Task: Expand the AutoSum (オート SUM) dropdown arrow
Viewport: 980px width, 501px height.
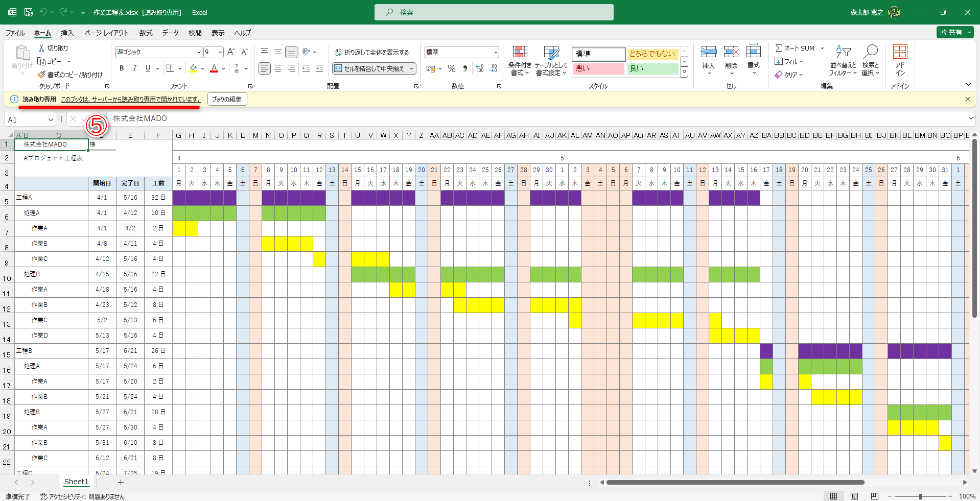Action: point(822,48)
